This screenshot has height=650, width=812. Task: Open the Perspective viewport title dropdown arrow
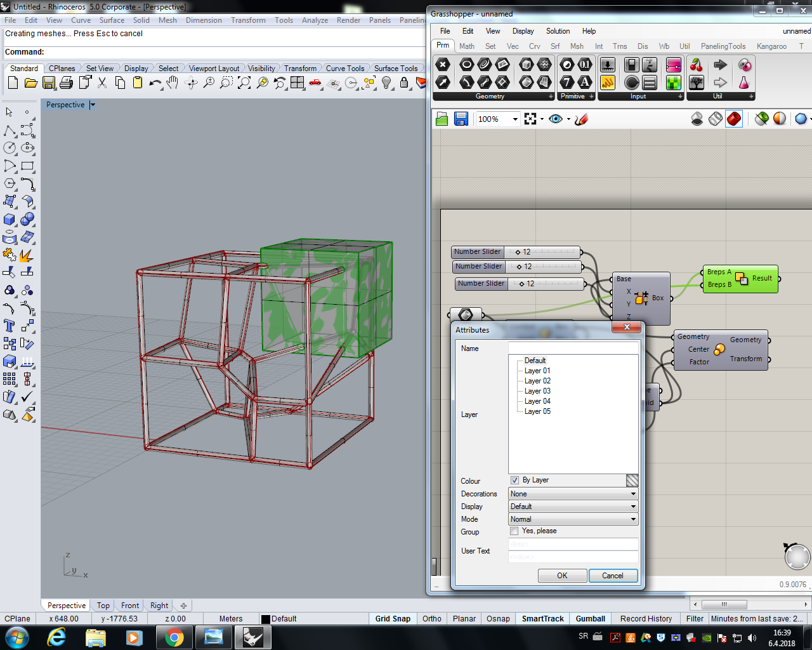click(93, 105)
